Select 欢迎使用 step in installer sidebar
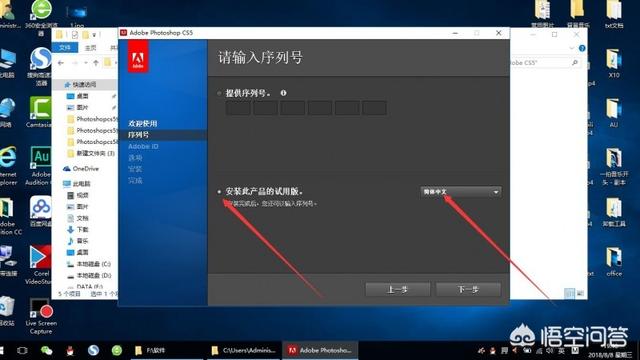This screenshot has width=640, height=360. click(142, 123)
